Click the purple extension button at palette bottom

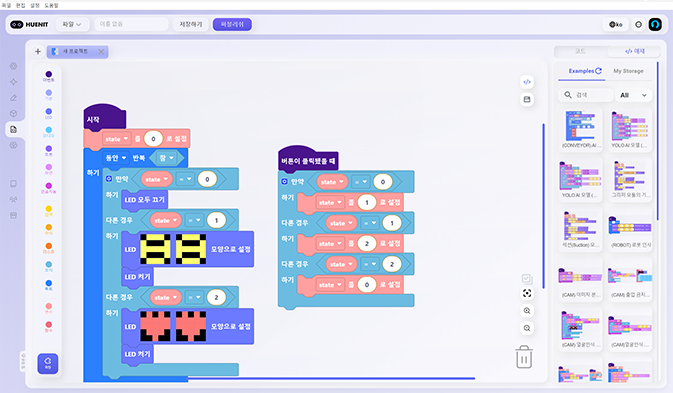48,363
